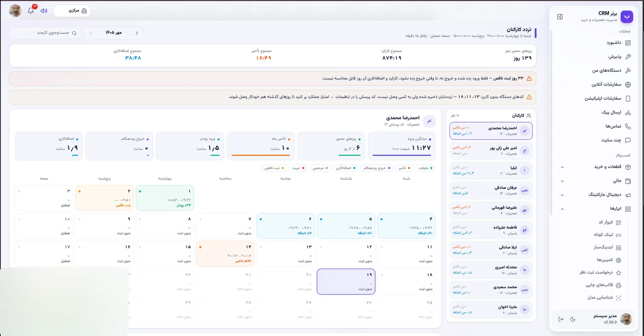
Task: Click the logout icon in sidebar footer
Action: click(561, 320)
